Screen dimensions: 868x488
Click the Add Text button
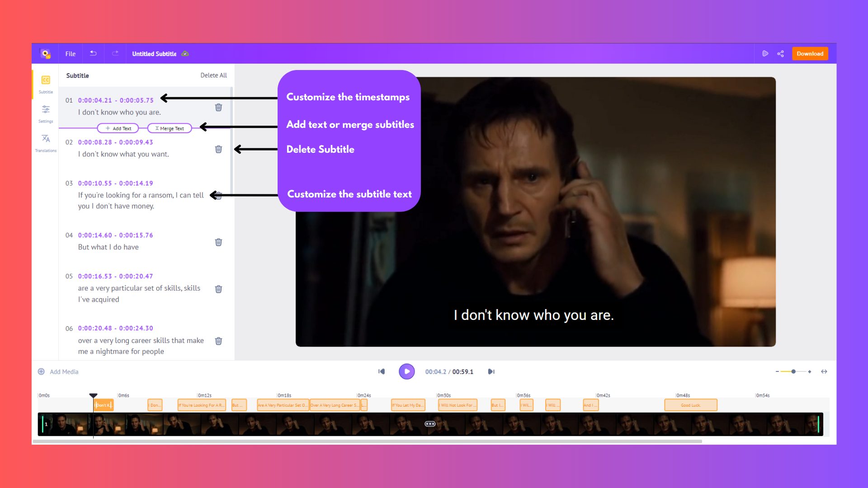118,128
